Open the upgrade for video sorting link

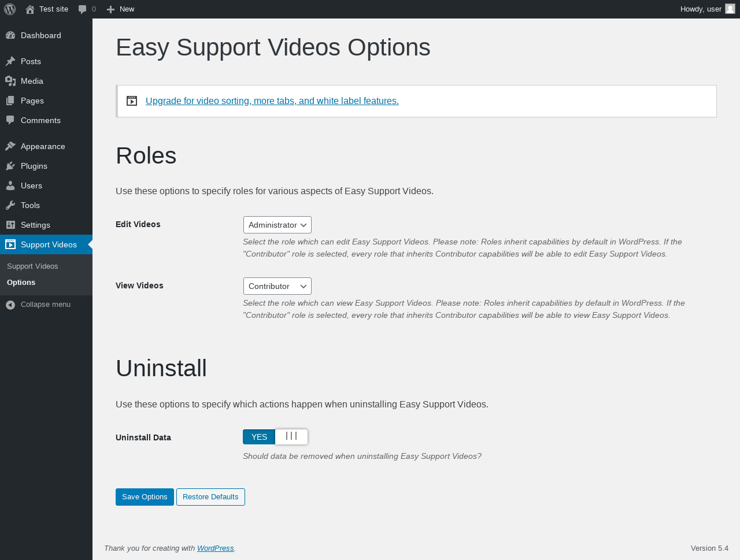click(272, 101)
